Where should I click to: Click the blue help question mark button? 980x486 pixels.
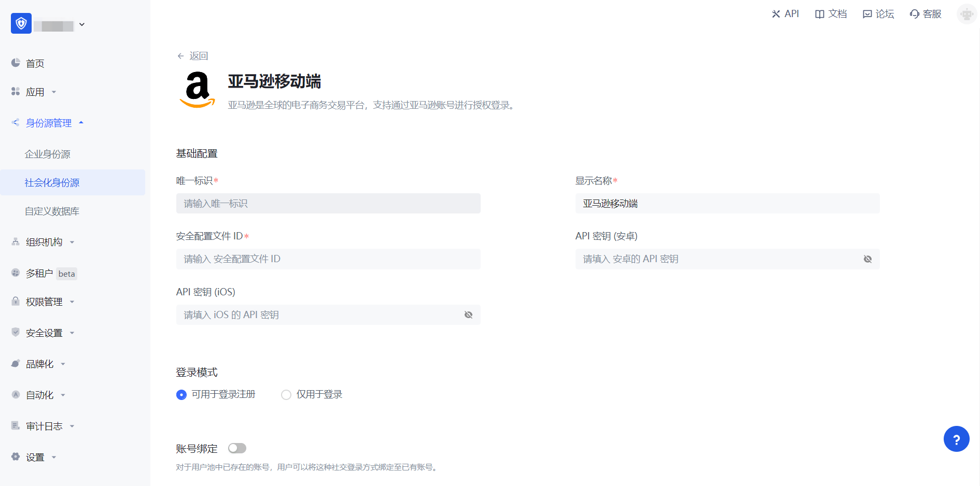956,439
